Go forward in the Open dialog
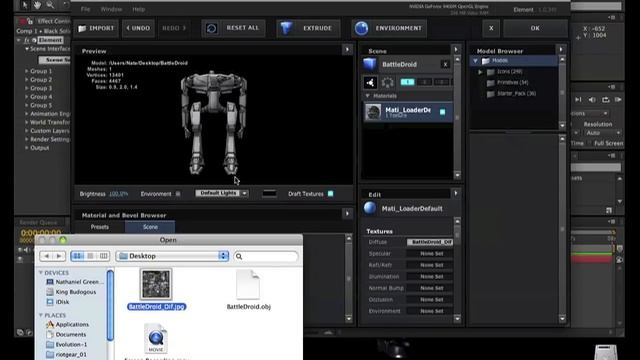 click(59, 256)
